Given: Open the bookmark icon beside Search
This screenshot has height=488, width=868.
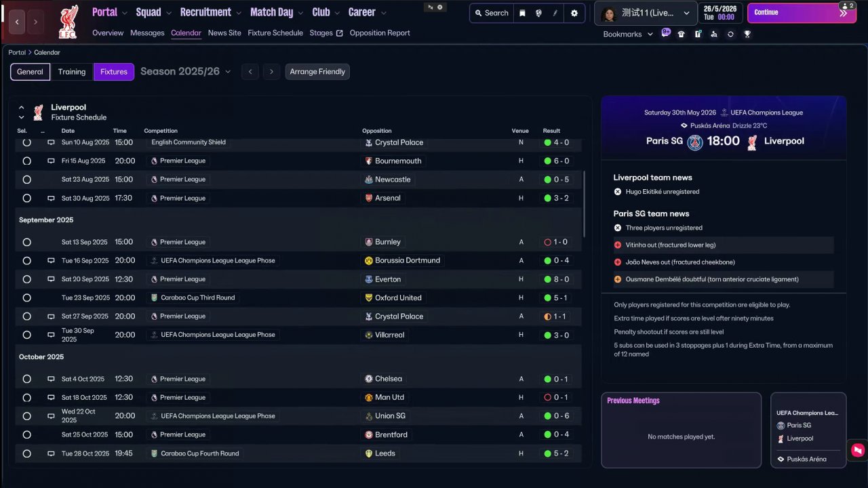Looking at the screenshot, I should tap(522, 13).
